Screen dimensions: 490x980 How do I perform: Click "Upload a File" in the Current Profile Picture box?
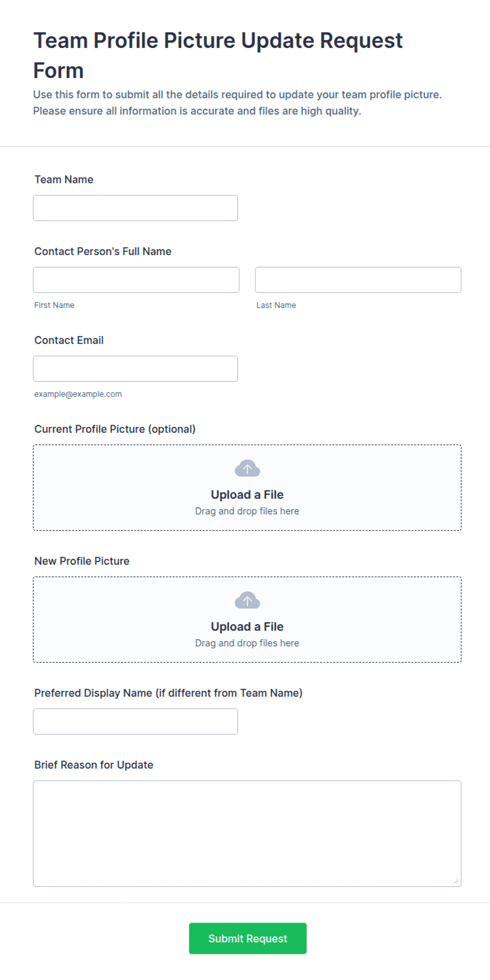click(x=247, y=495)
